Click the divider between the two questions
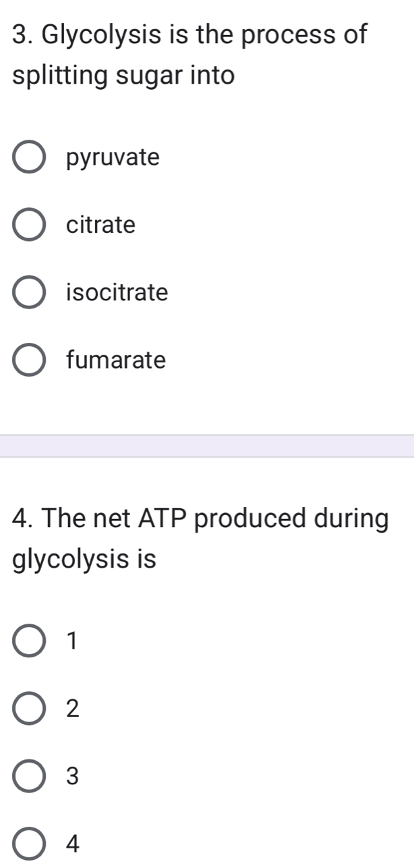The image size is (414, 868). pos(207,445)
